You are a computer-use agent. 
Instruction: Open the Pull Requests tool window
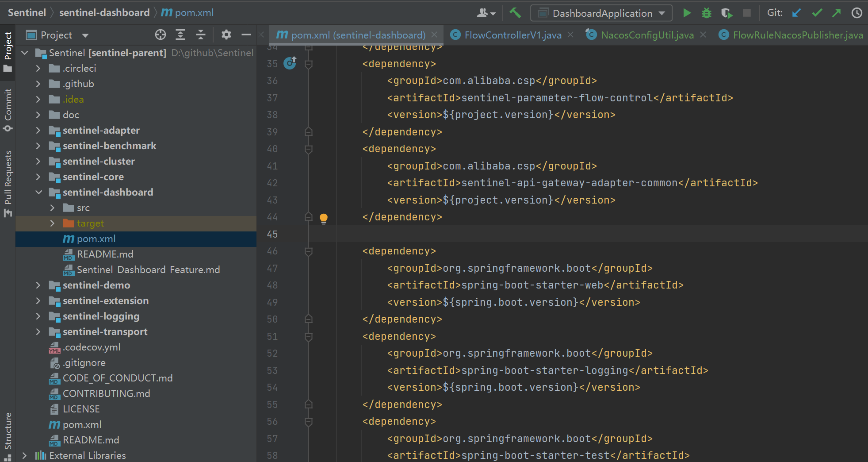click(8, 183)
